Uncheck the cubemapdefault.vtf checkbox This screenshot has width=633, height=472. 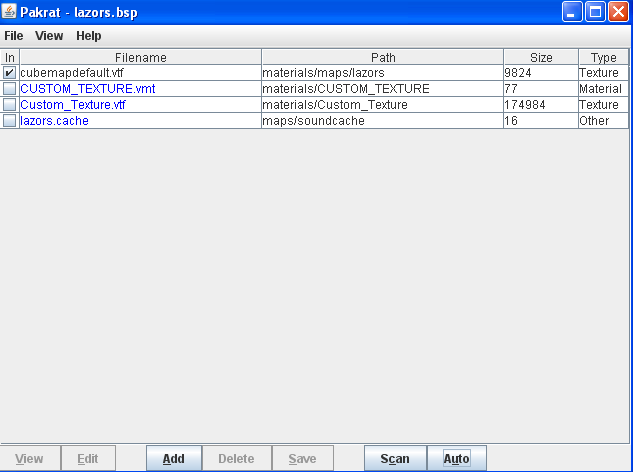pyautogui.click(x=9, y=73)
